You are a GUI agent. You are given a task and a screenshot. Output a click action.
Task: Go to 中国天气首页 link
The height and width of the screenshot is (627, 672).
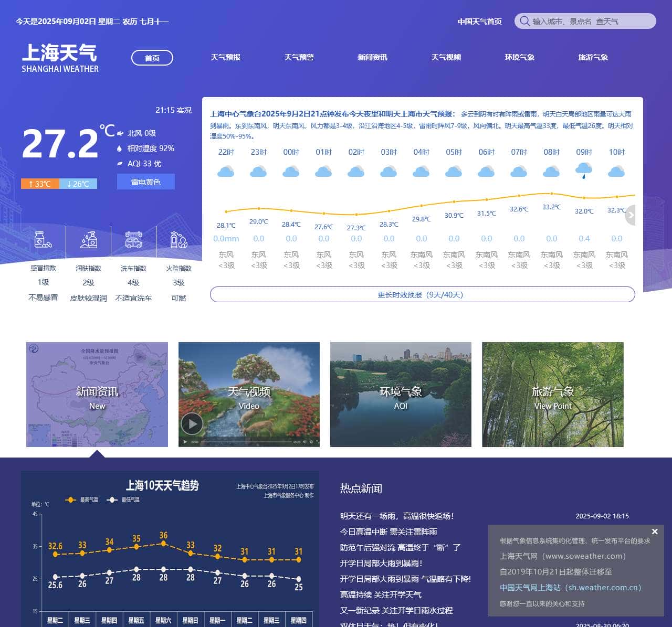click(479, 22)
